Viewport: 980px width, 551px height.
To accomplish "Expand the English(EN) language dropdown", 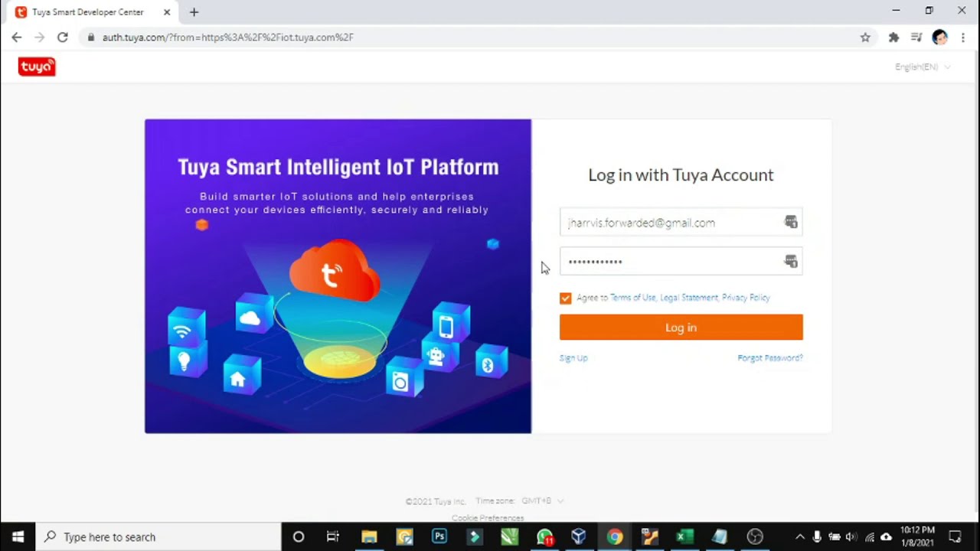I will 923,67.
